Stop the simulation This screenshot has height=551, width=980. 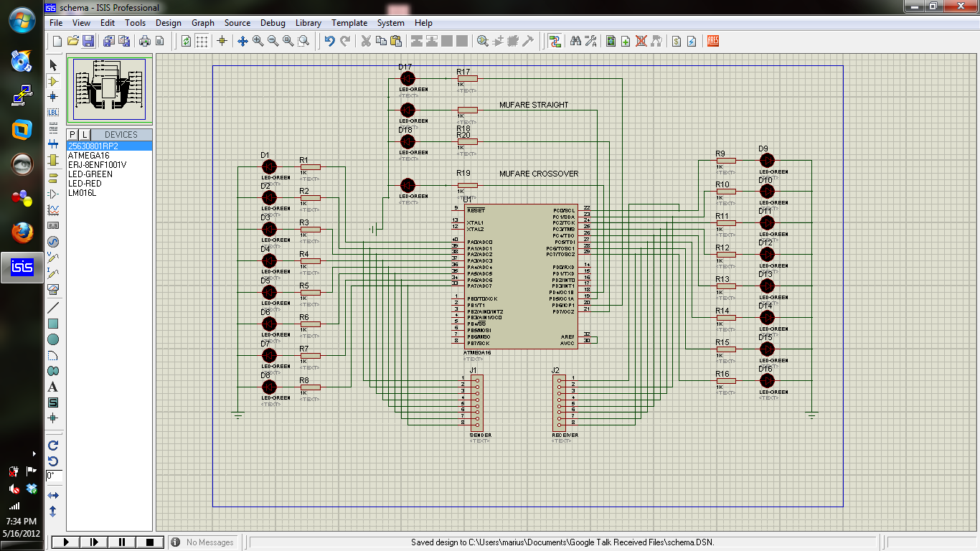tap(149, 542)
